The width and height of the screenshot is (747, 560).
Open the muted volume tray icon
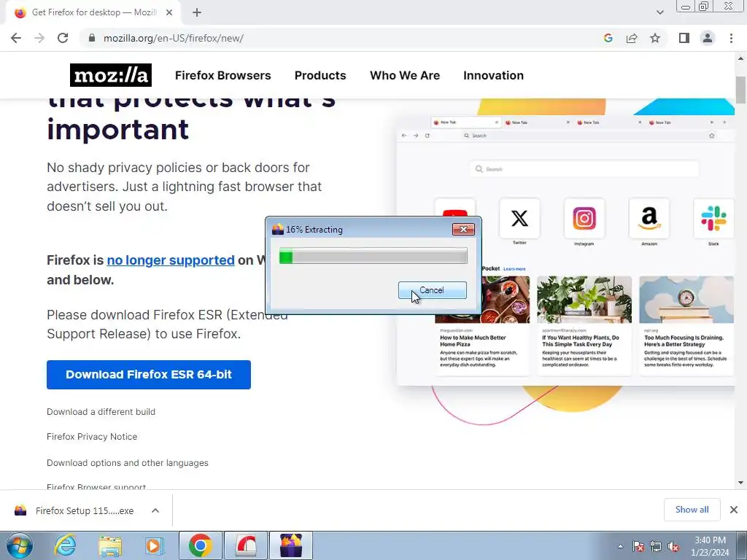(x=673, y=546)
